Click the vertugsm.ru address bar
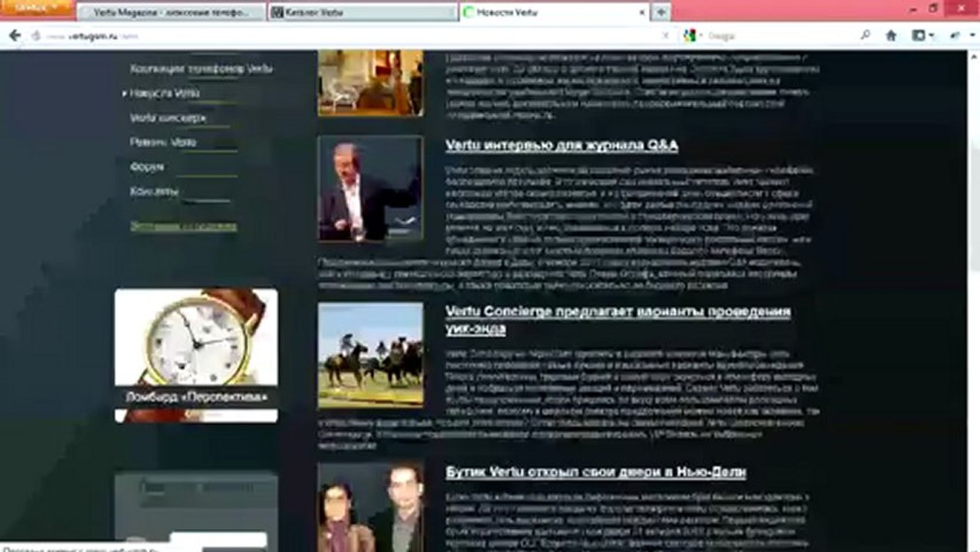 [352, 36]
